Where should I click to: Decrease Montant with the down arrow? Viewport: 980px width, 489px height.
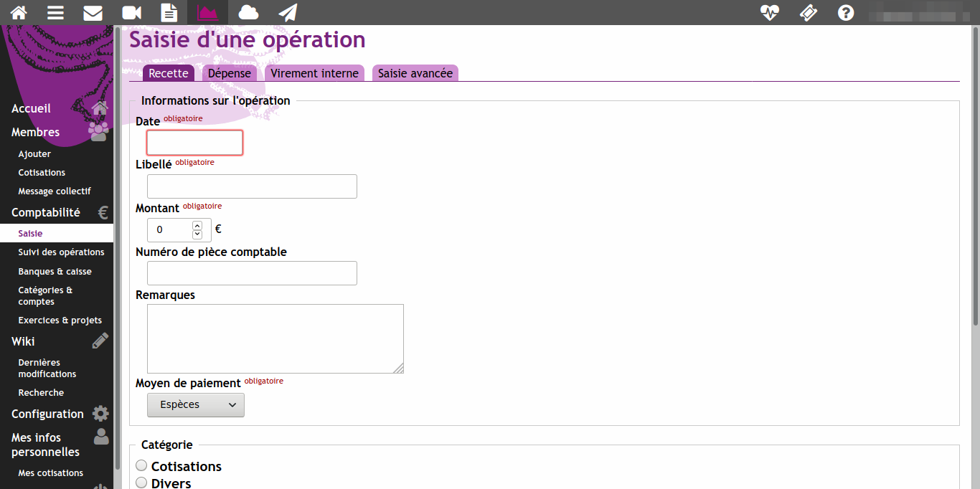(197, 234)
